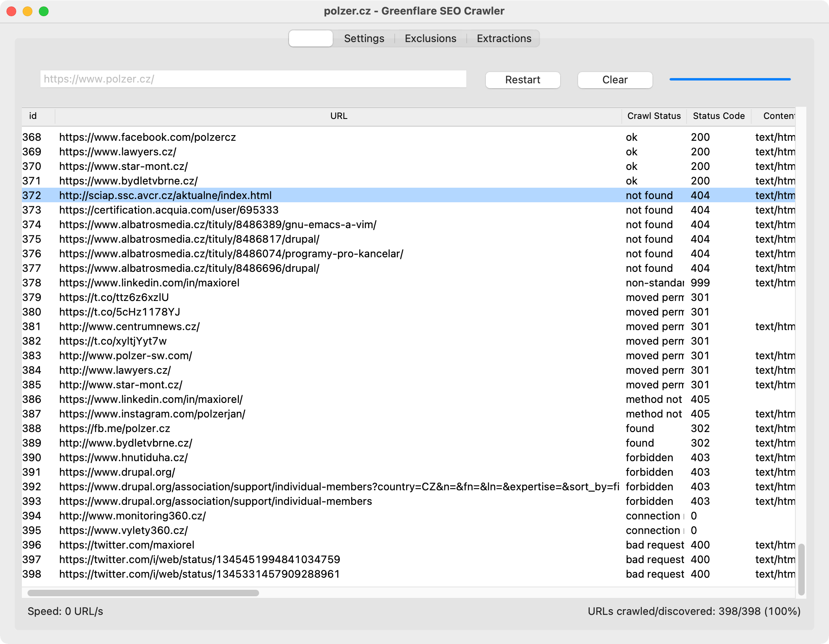Sort by the id column header
829x644 pixels.
[33, 116]
